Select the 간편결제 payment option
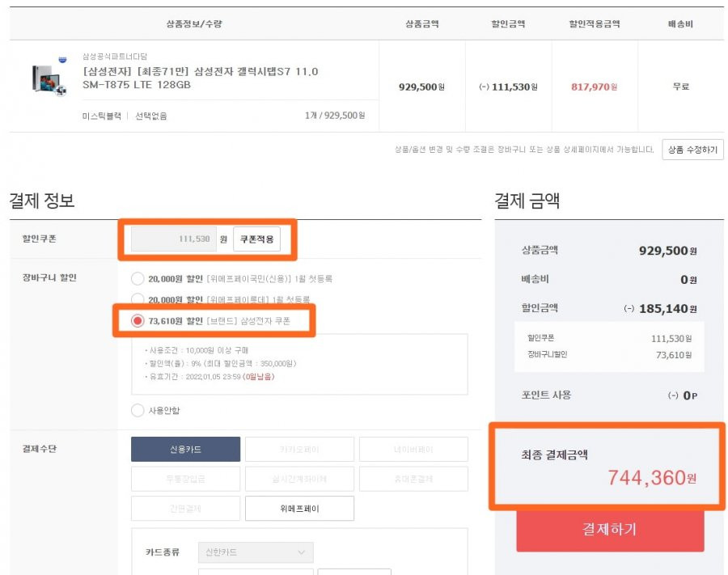The height and width of the screenshot is (575, 728). pyautogui.click(x=186, y=509)
